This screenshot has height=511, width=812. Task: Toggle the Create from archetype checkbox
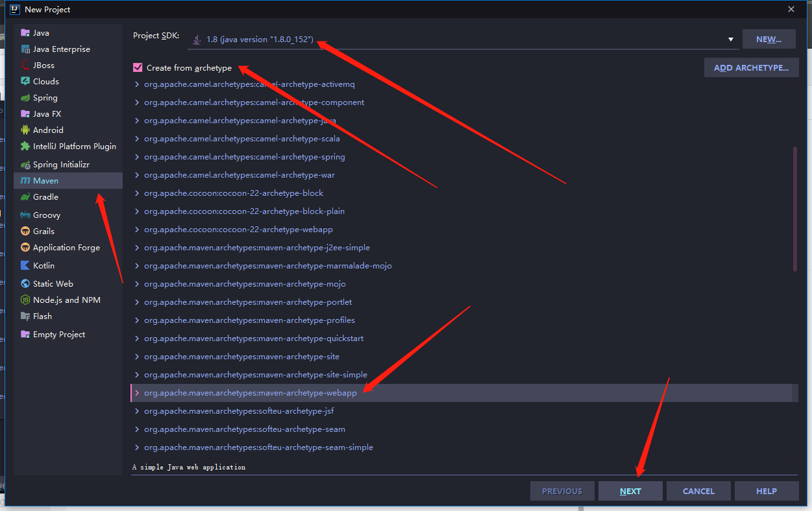click(x=138, y=67)
